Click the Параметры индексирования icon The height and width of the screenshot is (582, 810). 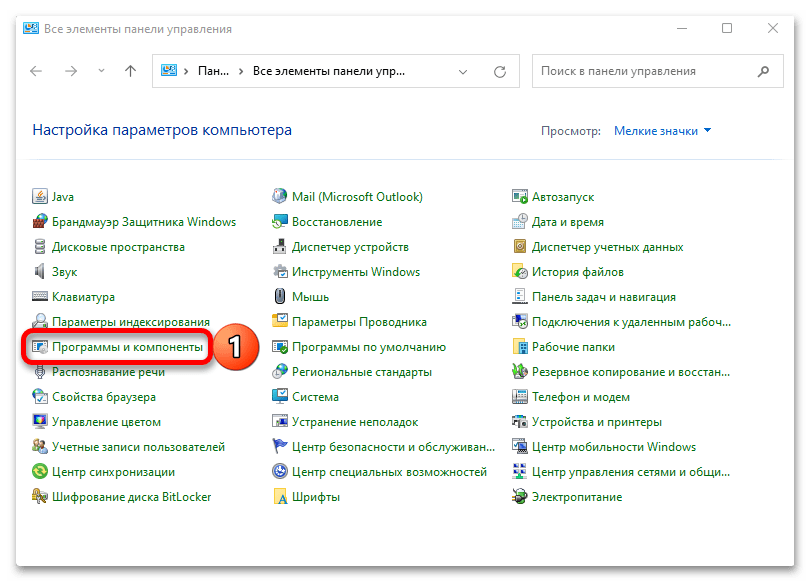(x=40, y=322)
